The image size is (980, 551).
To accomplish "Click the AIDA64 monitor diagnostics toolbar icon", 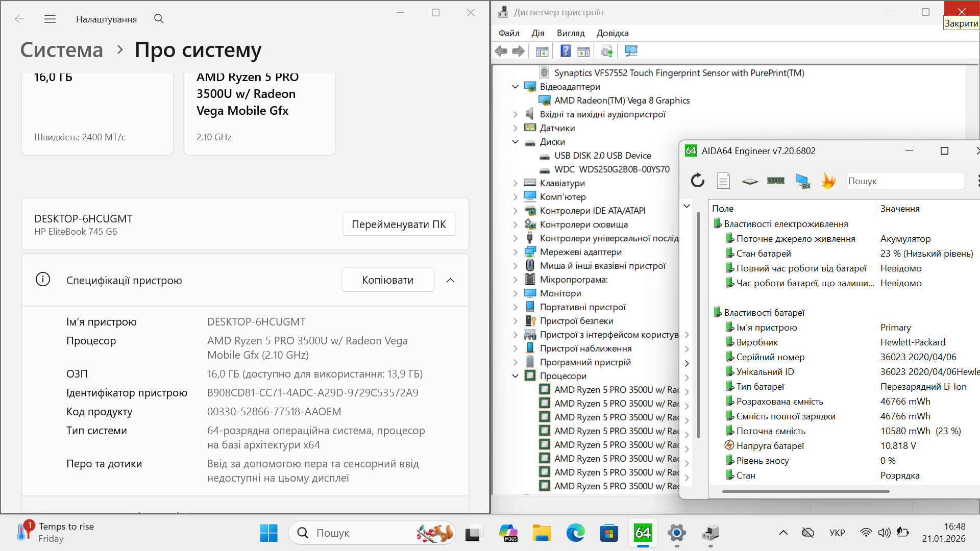I will click(x=802, y=181).
